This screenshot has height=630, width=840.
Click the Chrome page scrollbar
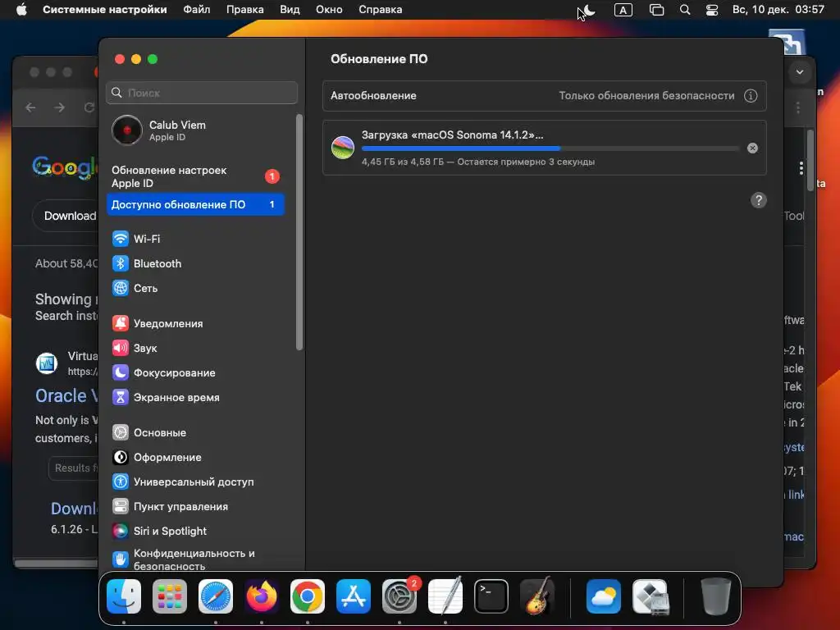(x=810, y=160)
